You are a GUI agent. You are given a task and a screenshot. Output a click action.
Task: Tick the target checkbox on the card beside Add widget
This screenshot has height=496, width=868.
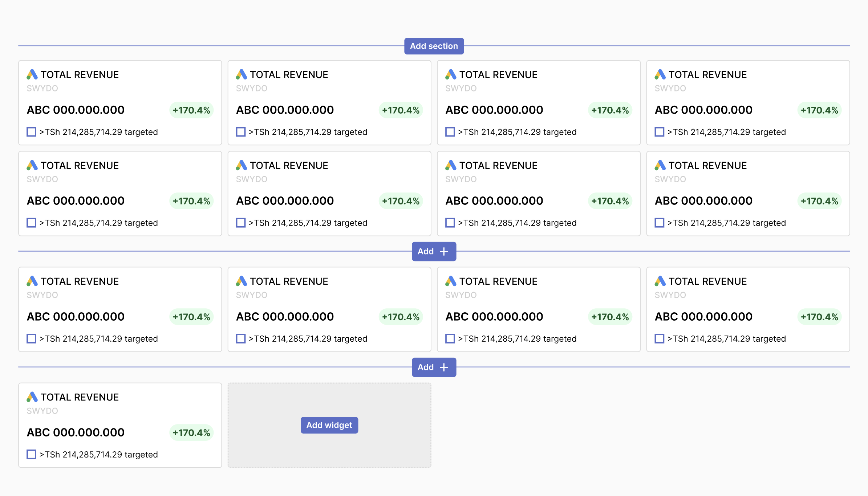[x=32, y=454]
